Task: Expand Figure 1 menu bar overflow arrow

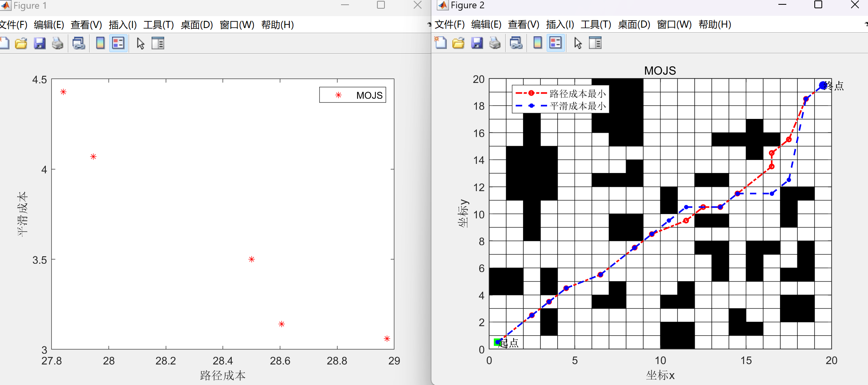Action: (429, 25)
